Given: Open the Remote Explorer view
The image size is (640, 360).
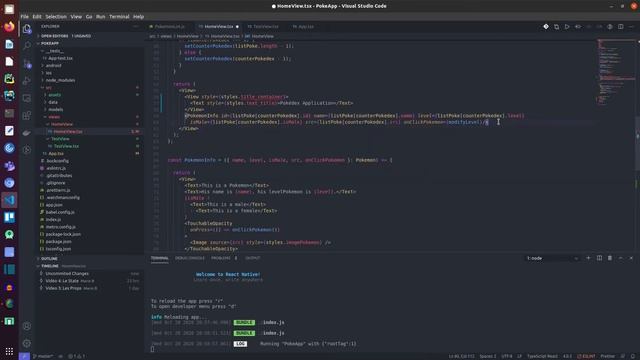Looking at the screenshot, I should pyautogui.click(x=27, y=98).
